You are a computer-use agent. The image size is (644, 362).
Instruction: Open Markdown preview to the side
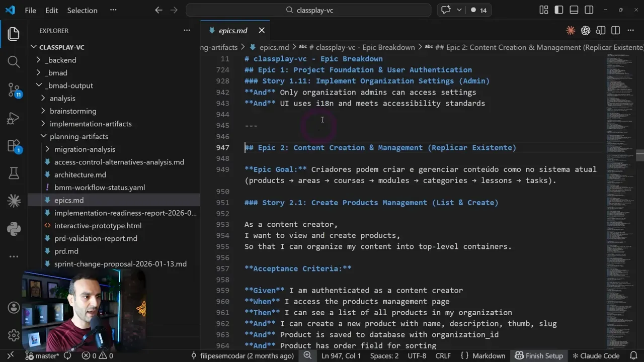[x=601, y=31]
